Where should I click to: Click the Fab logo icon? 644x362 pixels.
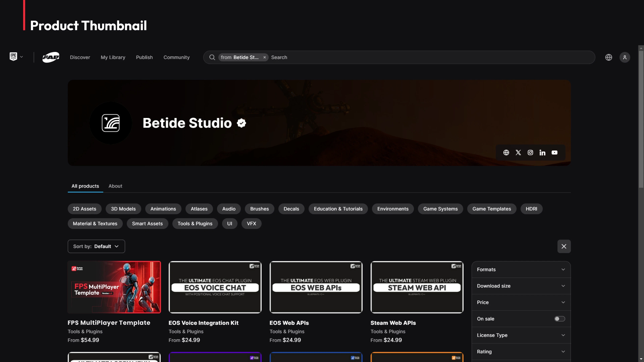(x=51, y=57)
